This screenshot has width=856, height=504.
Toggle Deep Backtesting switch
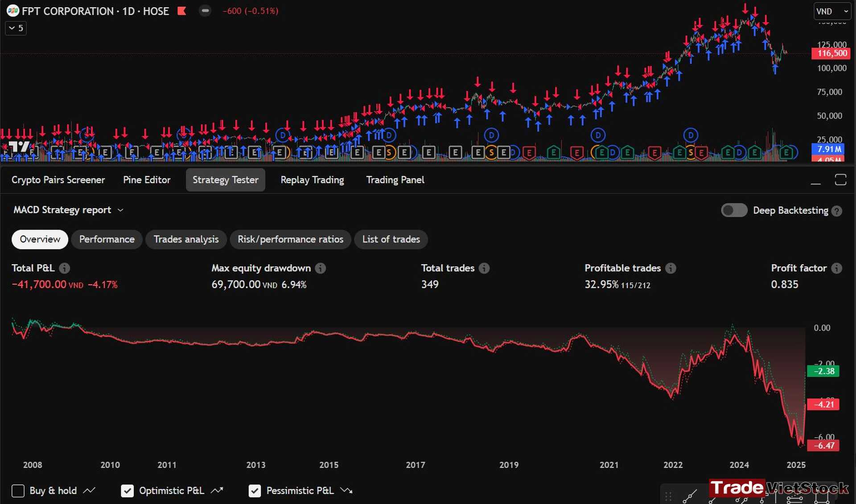(x=734, y=210)
